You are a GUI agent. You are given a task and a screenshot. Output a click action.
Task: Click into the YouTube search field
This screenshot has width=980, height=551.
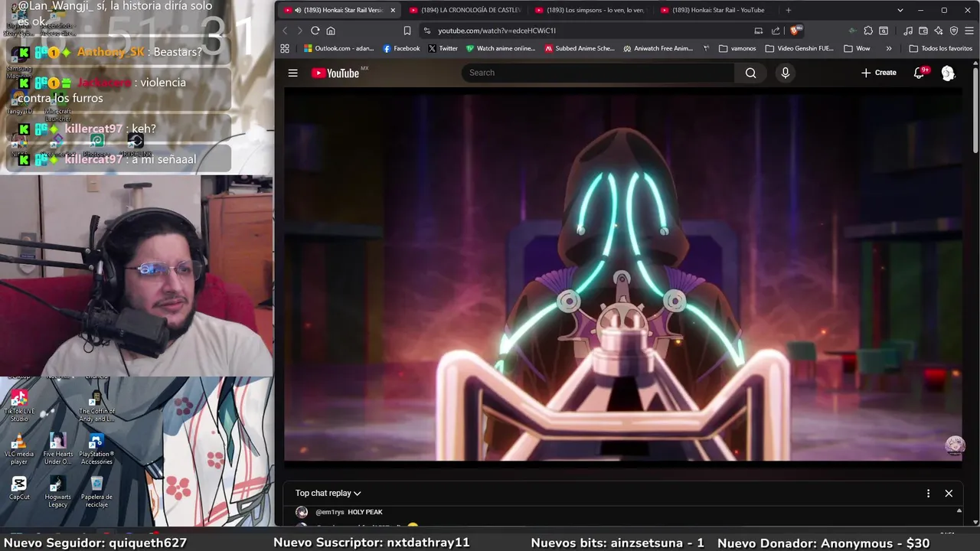coord(597,73)
